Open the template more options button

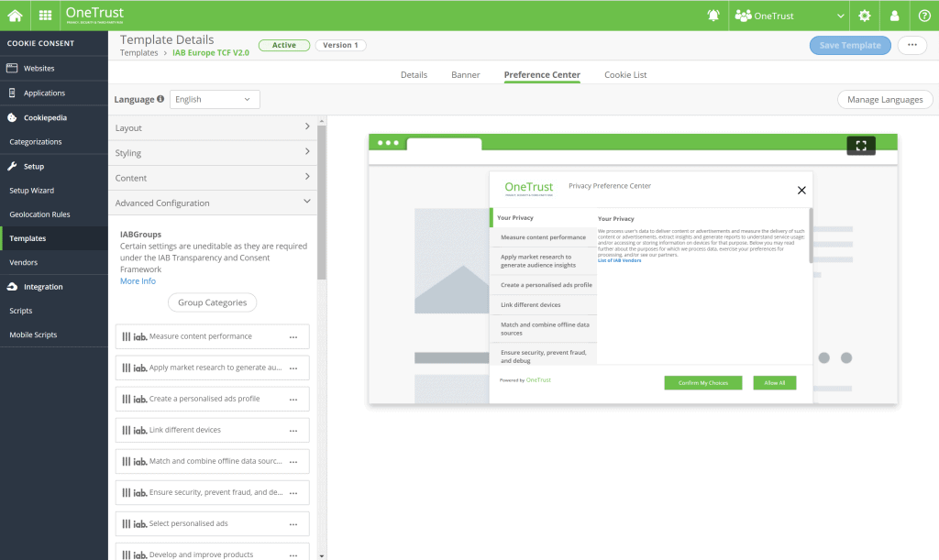point(912,45)
